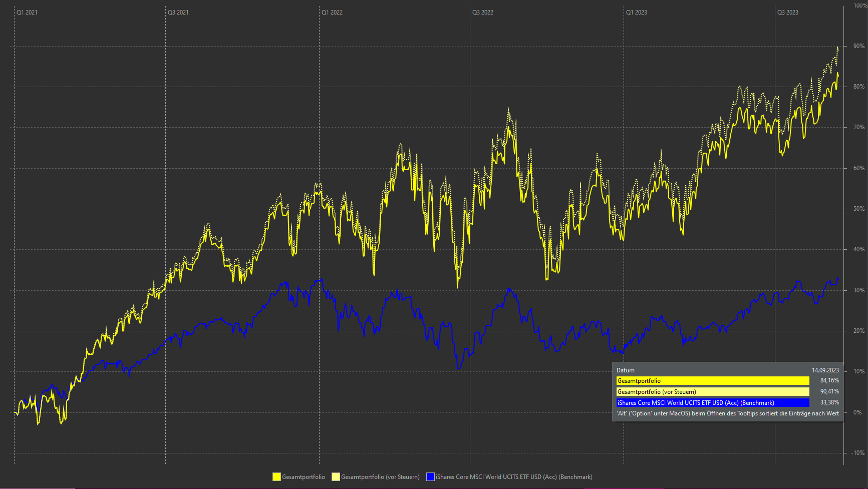
Task: Click the -10% label on the y-axis
Action: pos(858,453)
